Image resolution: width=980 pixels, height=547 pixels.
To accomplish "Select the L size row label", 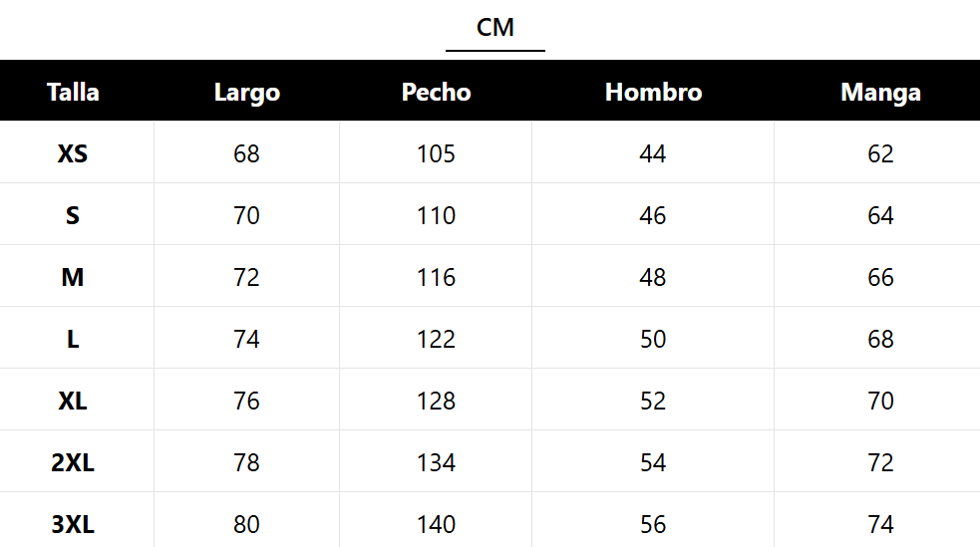I will click(73, 340).
